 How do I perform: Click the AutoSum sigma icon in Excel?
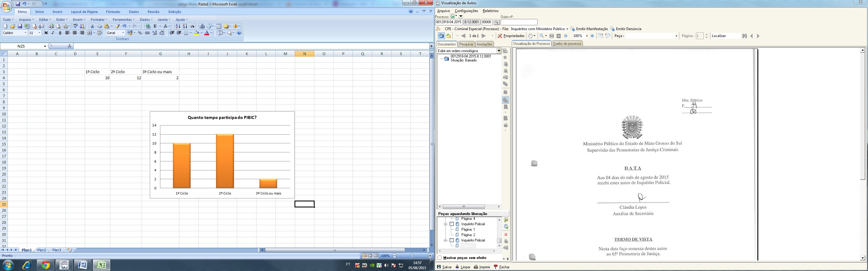tap(155, 26)
